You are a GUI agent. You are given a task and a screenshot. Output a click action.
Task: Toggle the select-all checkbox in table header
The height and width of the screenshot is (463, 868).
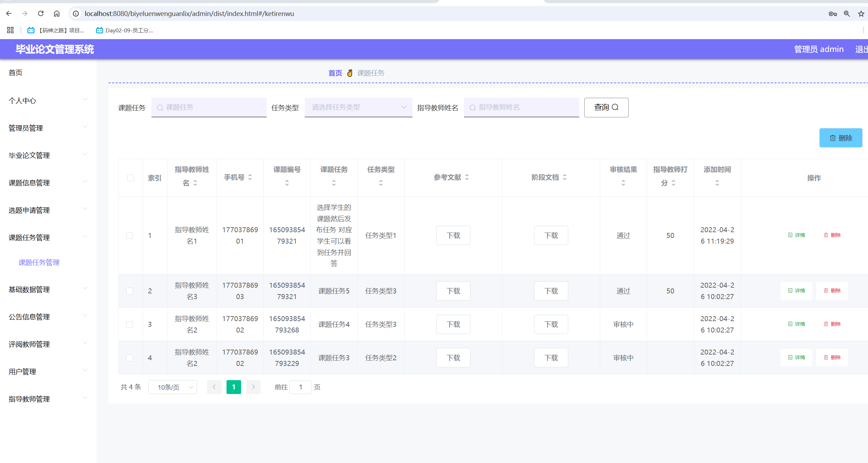131,178
